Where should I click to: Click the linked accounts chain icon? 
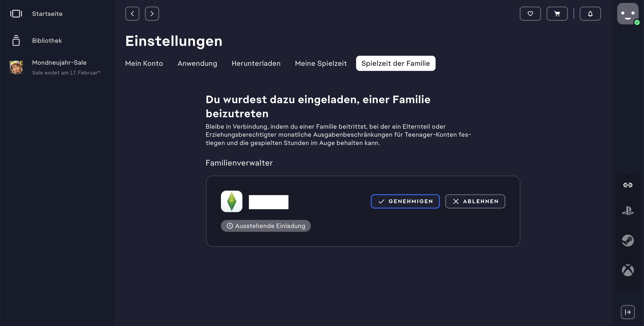[x=627, y=185]
